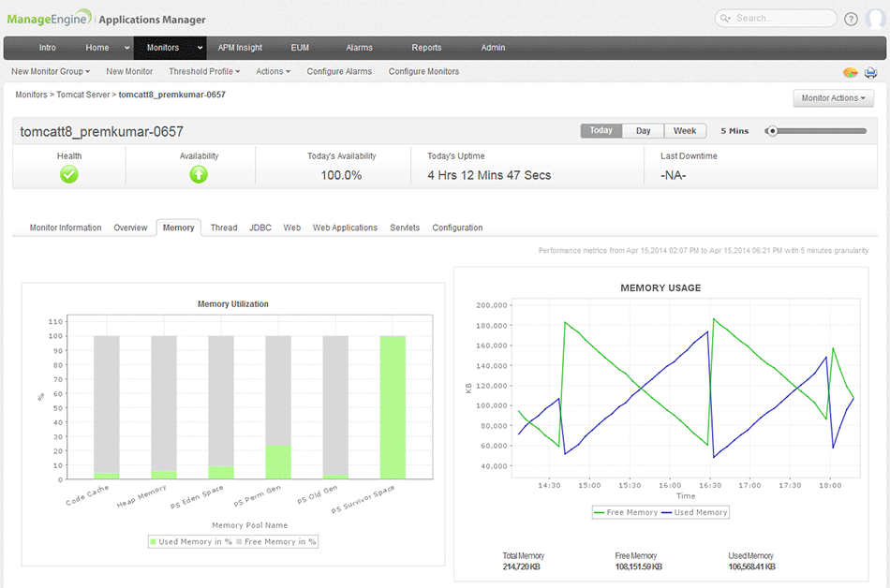Screen dimensions: 890x588
Task: Click the Performance metrics time range text
Action: tap(704, 250)
